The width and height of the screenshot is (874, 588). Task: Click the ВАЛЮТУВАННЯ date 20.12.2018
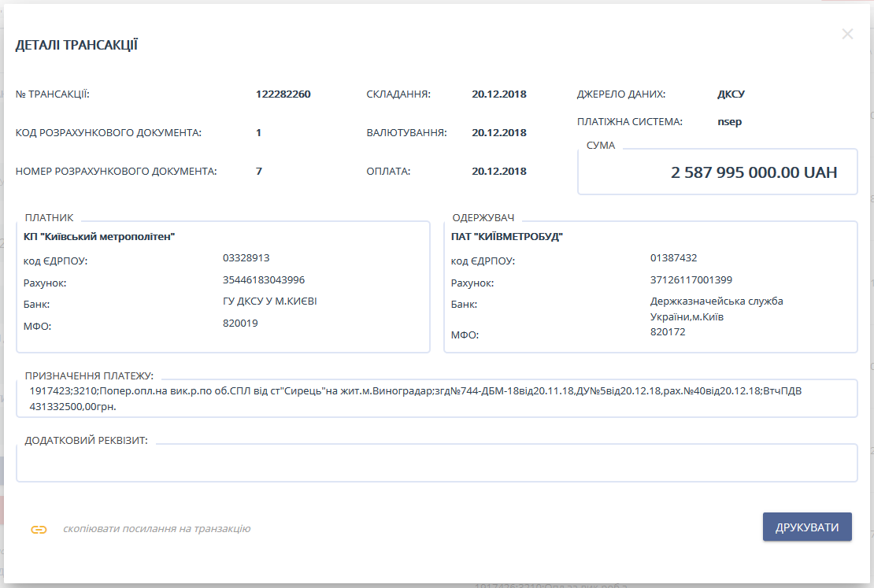[x=499, y=133]
